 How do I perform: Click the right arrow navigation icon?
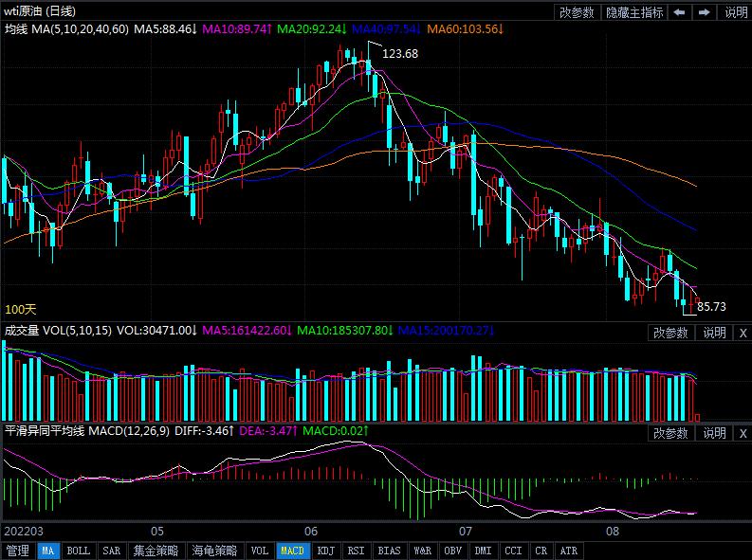(704, 12)
